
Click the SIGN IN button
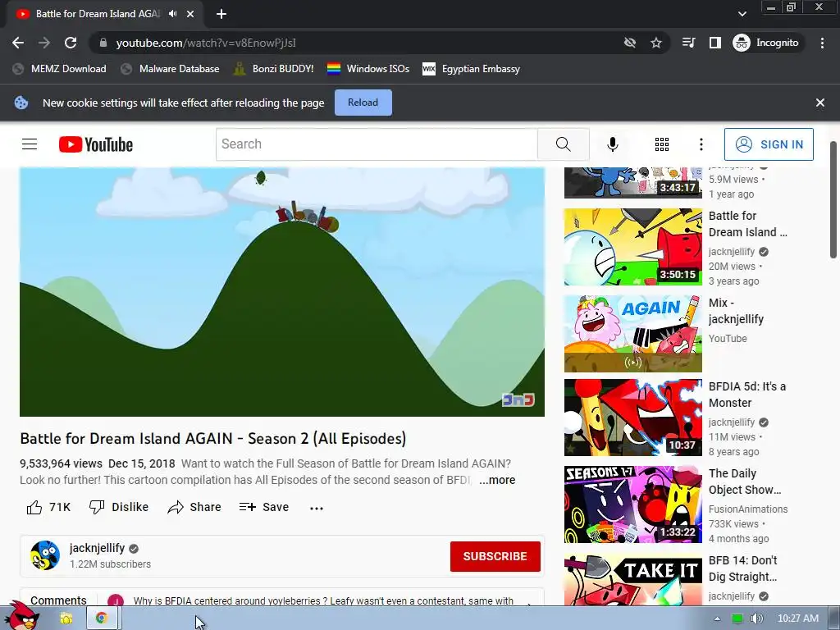769,144
